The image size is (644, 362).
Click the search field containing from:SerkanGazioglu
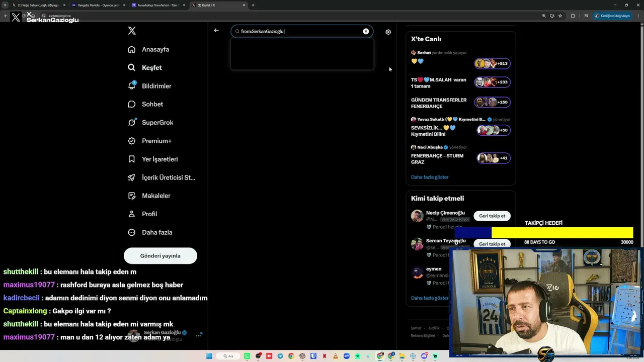coord(302,31)
